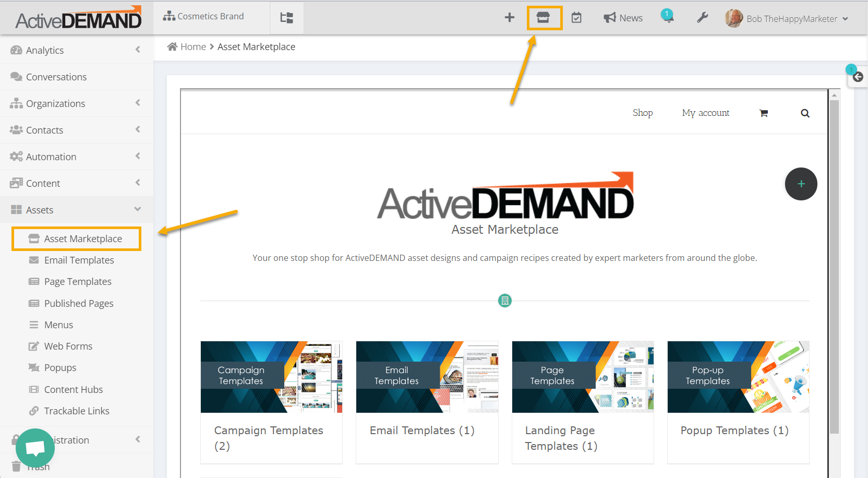Click the Analytics menu label

45,50
